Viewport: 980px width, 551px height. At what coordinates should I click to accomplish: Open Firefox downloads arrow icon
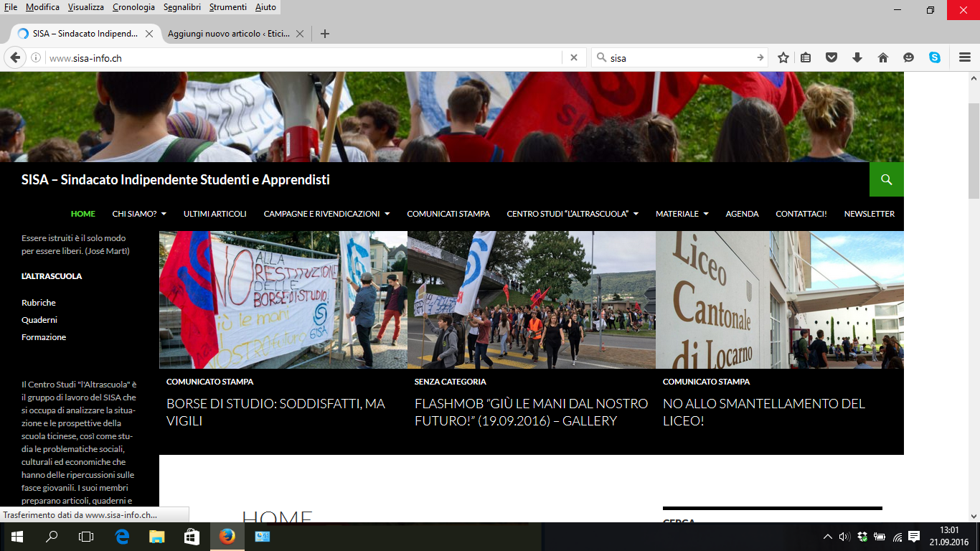pos(857,58)
